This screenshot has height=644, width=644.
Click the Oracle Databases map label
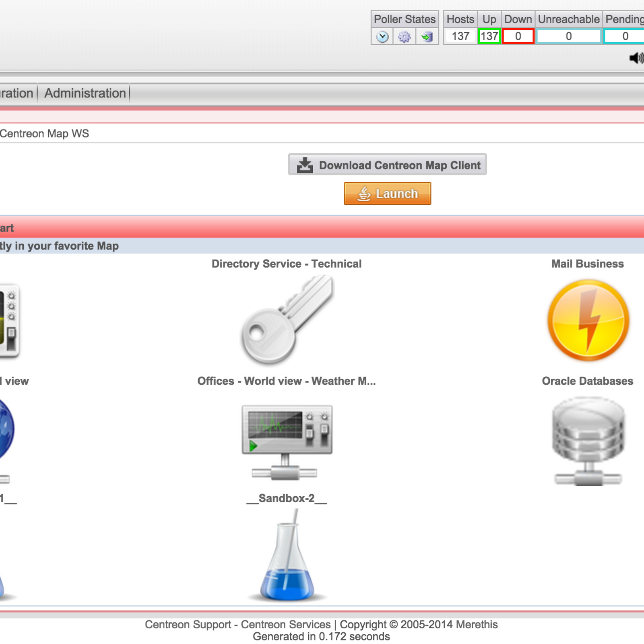click(x=588, y=381)
